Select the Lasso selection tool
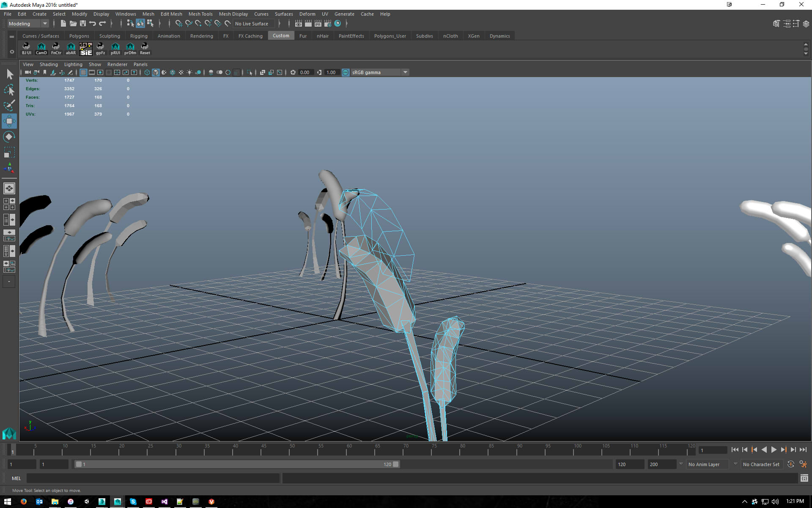Viewport: 812px width, 508px height. 9,90
